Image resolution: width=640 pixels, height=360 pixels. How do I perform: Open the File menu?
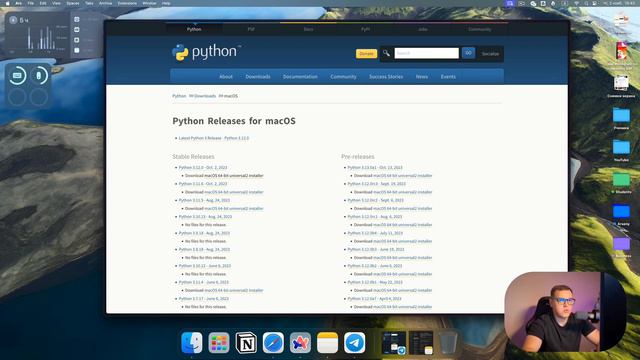(x=31, y=3)
